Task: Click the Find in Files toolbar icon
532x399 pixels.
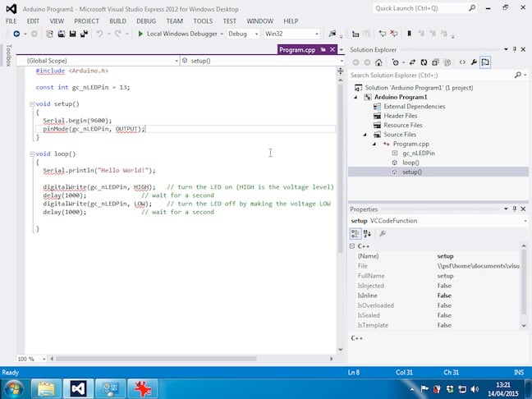Action: coord(332,33)
